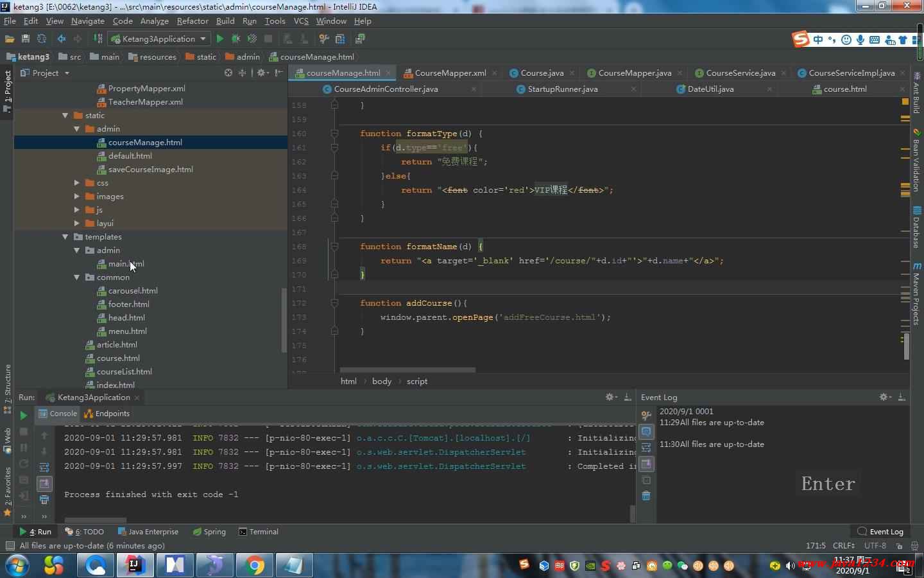Toggle soft-wrap in Run console
This screenshot has width=924, height=578.
(x=44, y=468)
